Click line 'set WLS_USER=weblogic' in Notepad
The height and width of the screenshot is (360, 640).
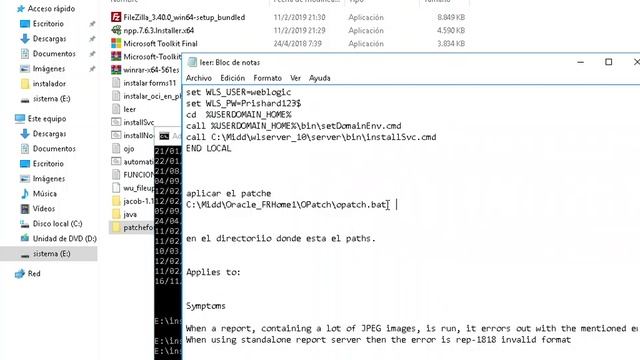[x=238, y=92]
